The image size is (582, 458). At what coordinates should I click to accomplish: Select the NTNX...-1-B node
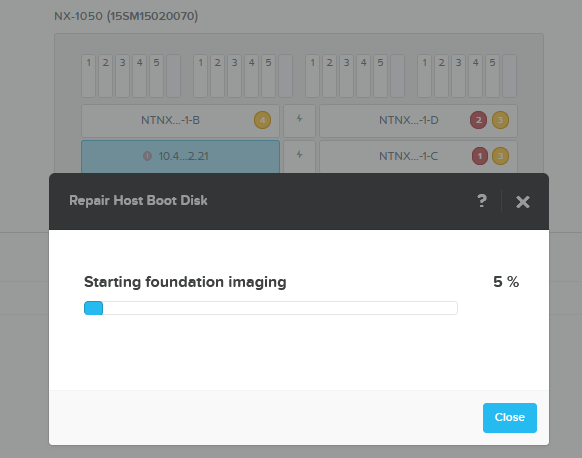click(180, 121)
